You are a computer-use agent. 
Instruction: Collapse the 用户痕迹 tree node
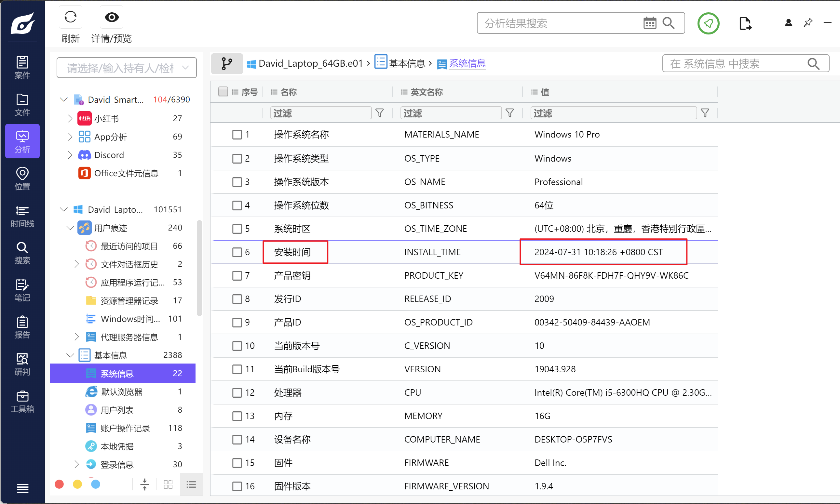[70, 228]
